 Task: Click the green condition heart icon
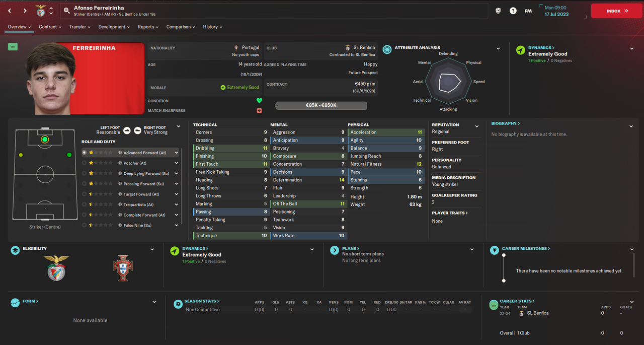259,101
